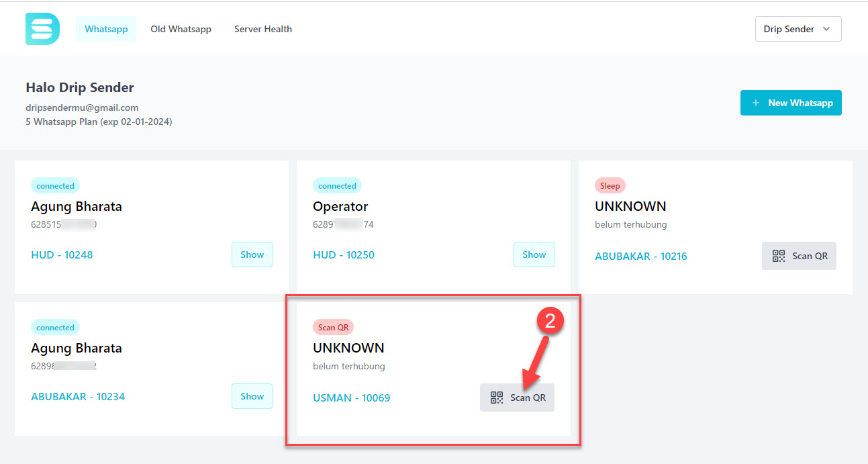
Task: Click the red Scan QR status badge
Action: 333,328
